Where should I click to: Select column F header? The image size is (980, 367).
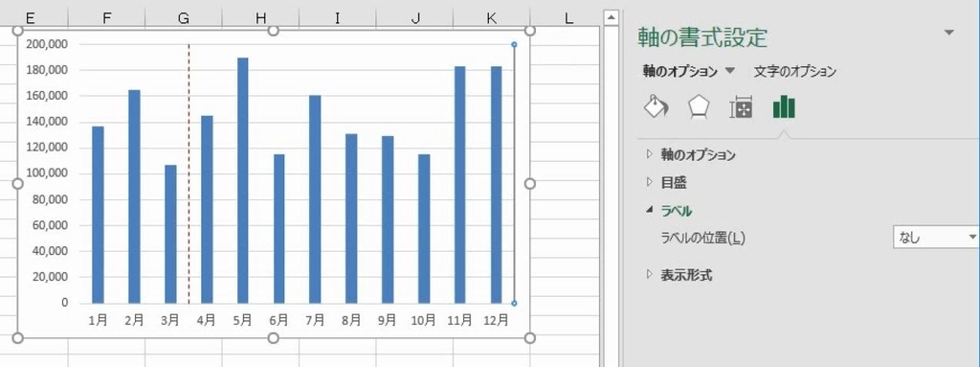pyautogui.click(x=106, y=18)
